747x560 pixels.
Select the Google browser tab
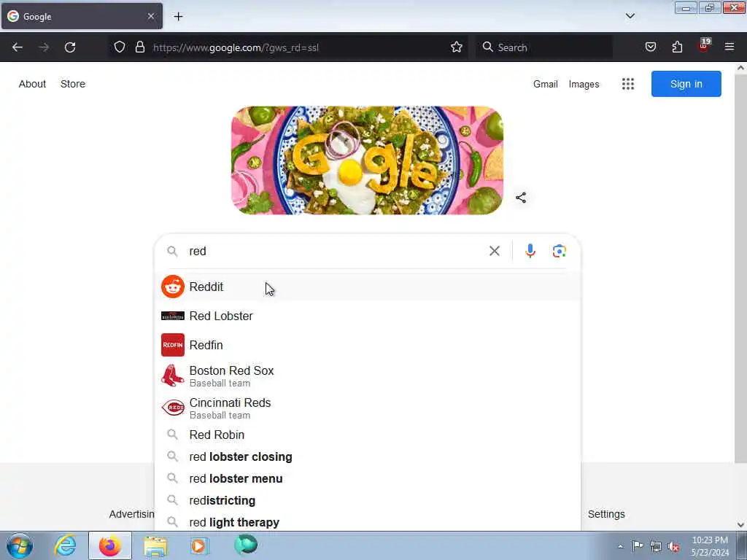(82, 16)
